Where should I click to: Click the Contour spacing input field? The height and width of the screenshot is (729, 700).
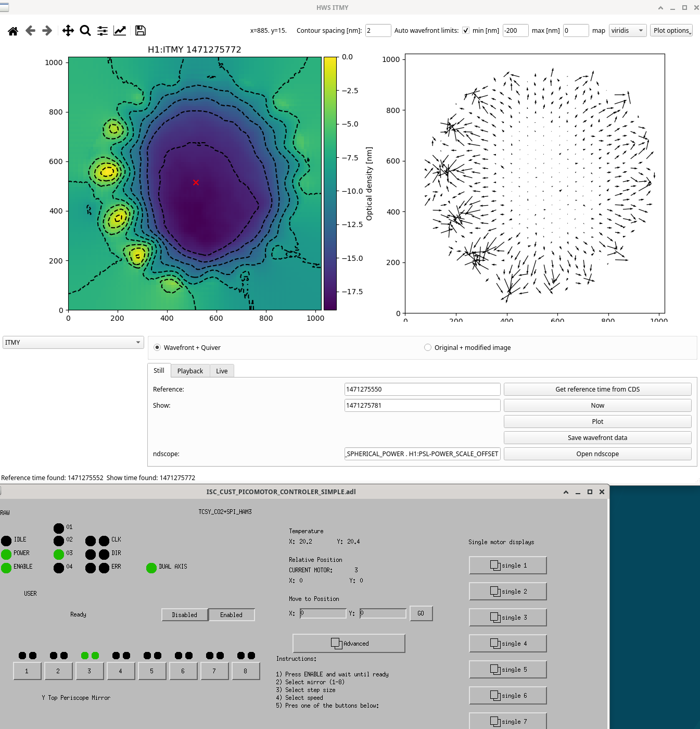point(378,31)
